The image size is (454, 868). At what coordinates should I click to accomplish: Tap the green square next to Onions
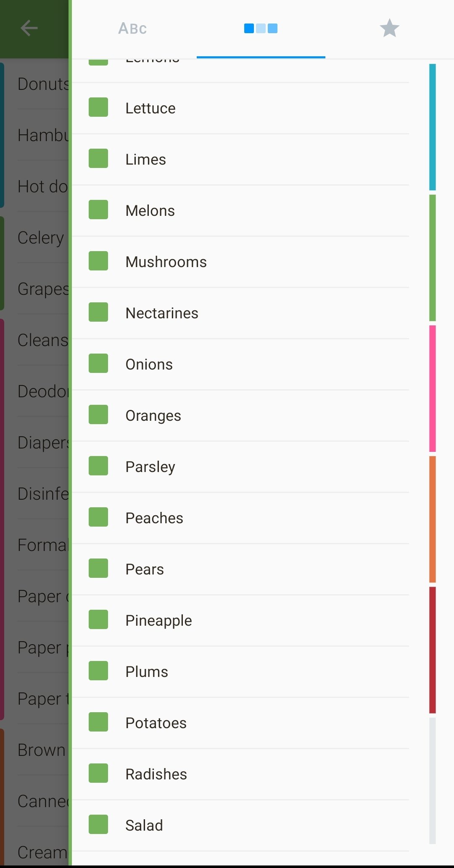pos(98,363)
